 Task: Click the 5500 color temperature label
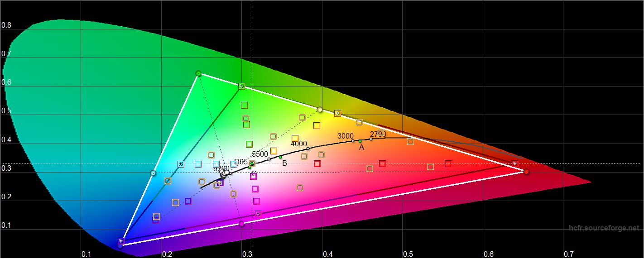tap(260, 154)
